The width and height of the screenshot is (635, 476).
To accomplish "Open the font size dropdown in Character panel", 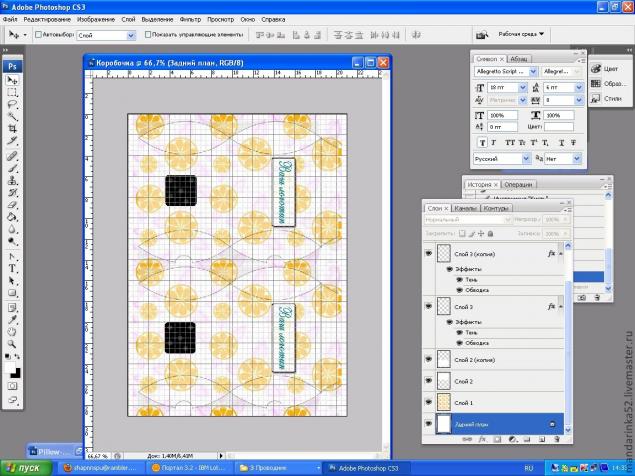I will point(522,87).
